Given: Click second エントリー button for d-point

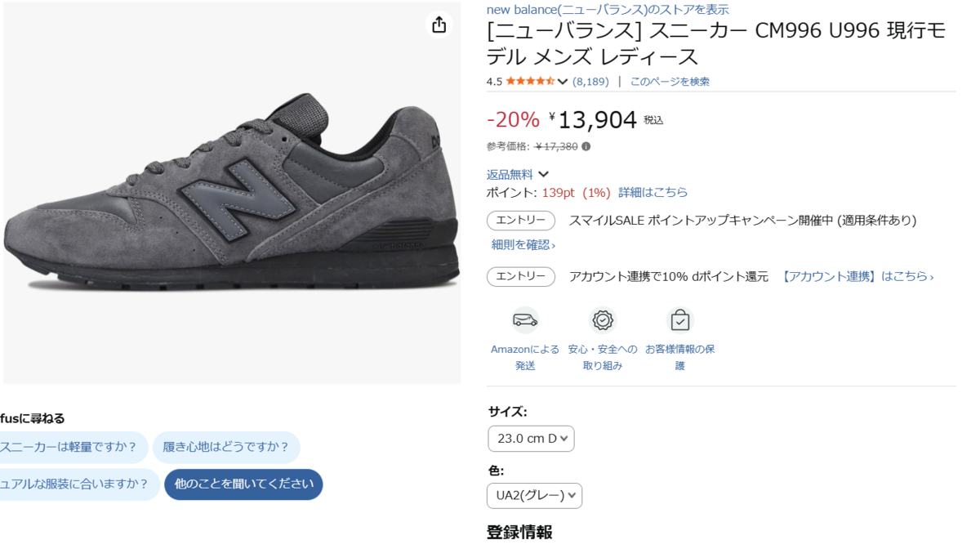Looking at the screenshot, I should click(x=521, y=277).
